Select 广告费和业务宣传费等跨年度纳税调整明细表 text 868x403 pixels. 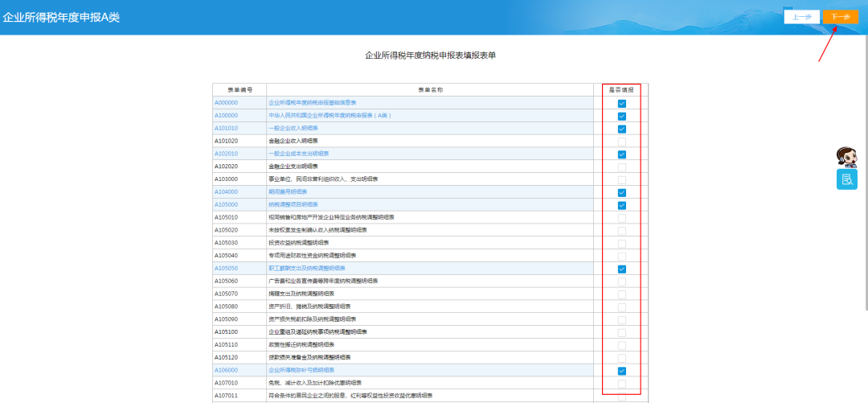(x=323, y=281)
